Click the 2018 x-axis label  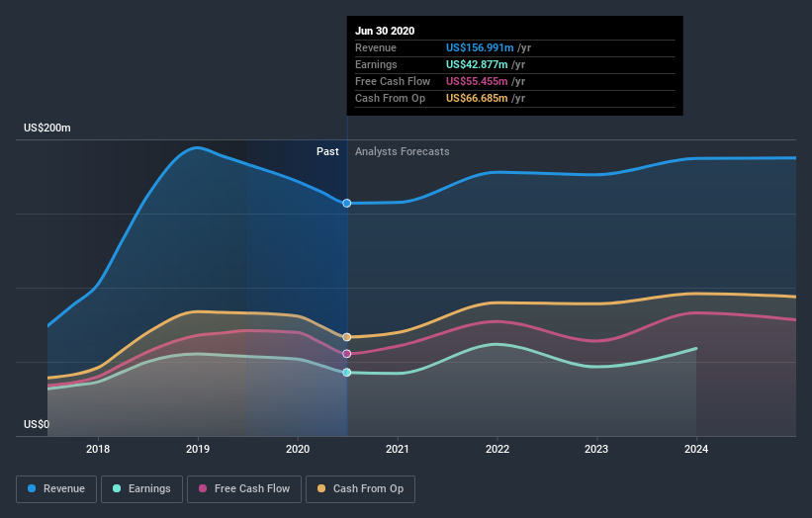click(98, 449)
